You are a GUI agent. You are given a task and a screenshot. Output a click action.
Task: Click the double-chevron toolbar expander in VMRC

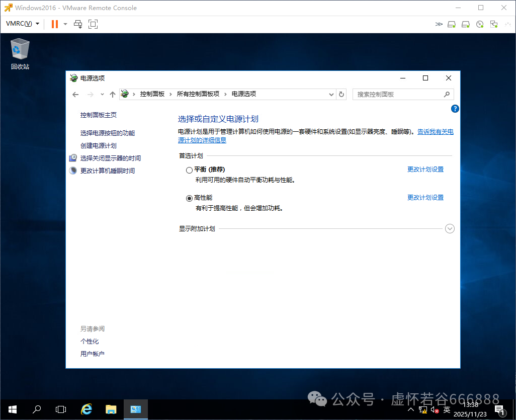pos(439,24)
